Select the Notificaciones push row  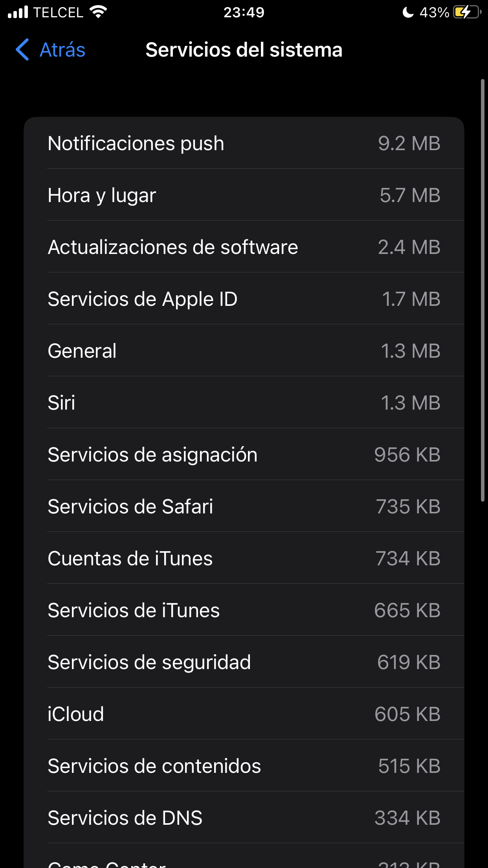pos(244,143)
